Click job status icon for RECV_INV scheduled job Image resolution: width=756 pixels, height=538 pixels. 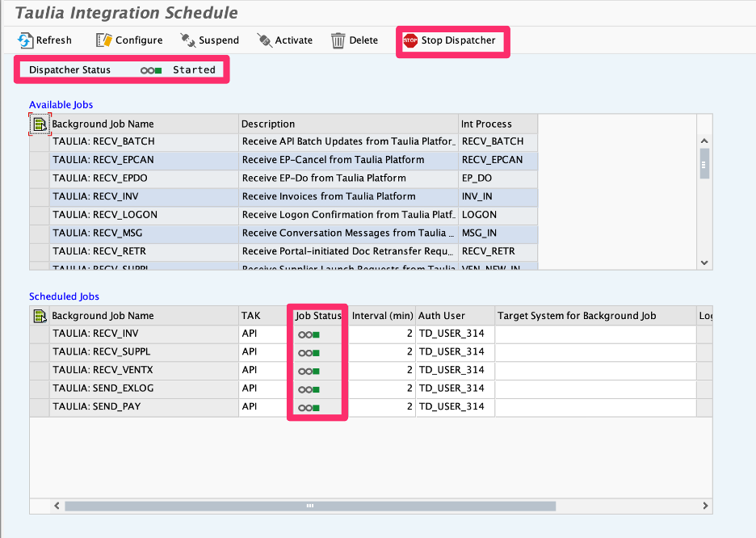(309, 334)
